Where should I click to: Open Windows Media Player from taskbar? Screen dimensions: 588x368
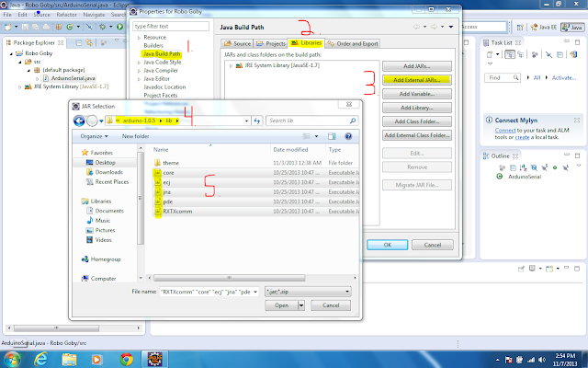[96, 360]
